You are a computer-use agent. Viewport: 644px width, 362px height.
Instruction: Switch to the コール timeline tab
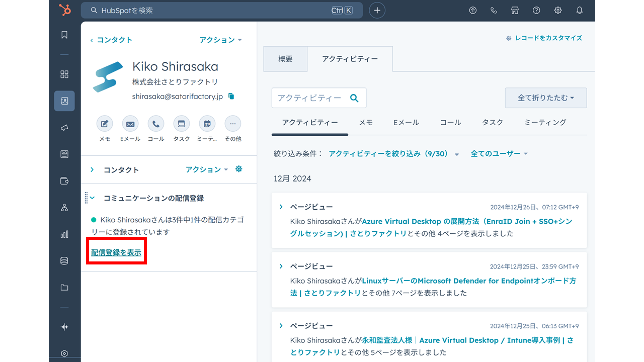point(450,122)
